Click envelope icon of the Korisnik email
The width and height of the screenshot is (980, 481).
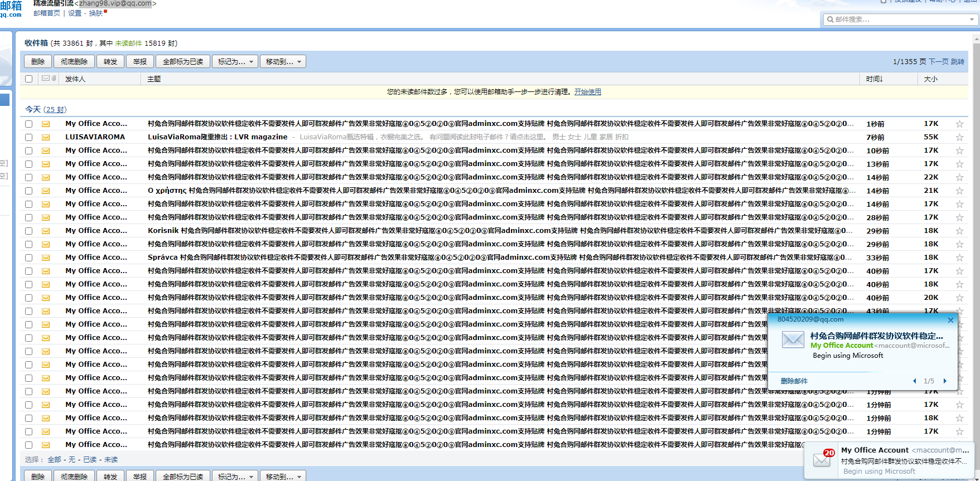click(x=46, y=231)
